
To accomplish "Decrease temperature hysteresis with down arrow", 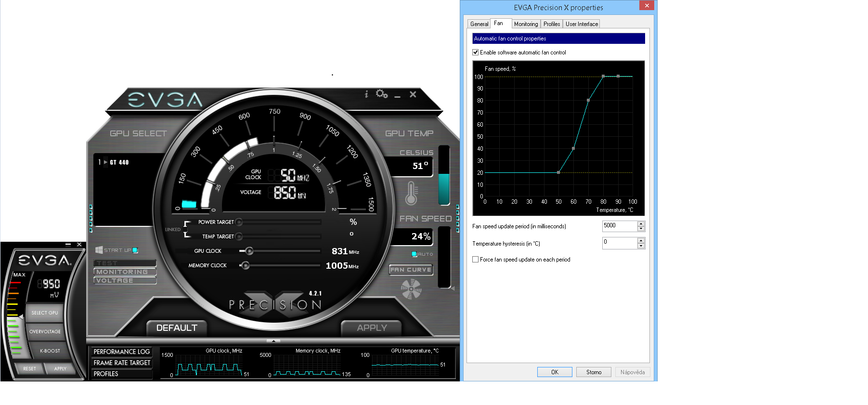I will coord(641,246).
